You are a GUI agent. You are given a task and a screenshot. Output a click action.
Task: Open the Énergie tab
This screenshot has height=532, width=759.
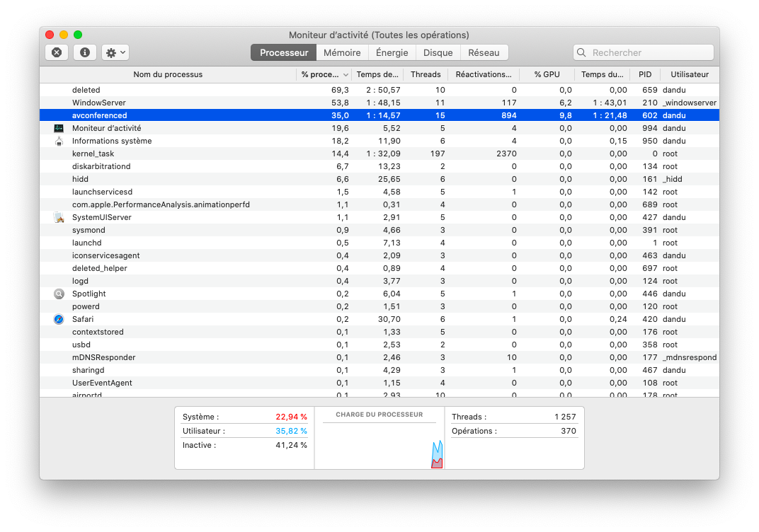click(x=392, y=52)
